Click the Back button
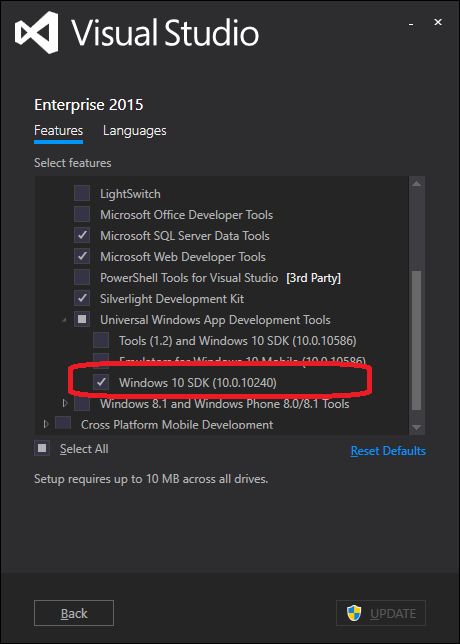The height and width of the screenshot is (644, 460). click(x=74, y=613)
